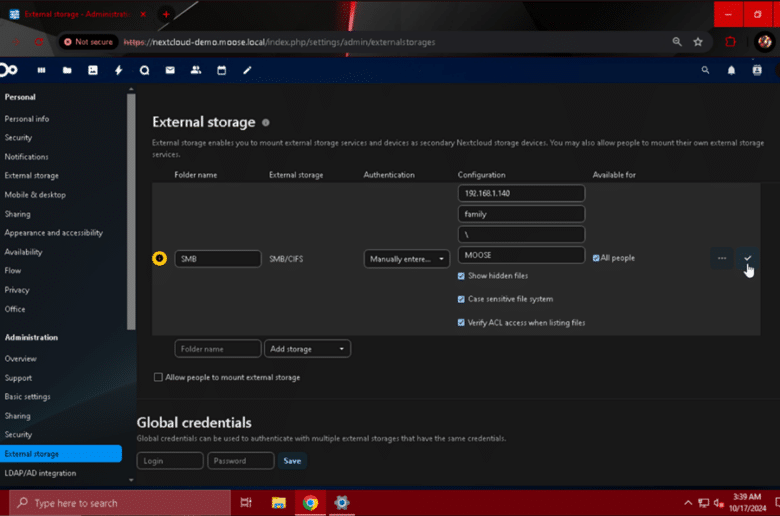The image size is (780, 516).
Task: Show hidden system tray icons chevron
Action: click(x=688, y=503)
